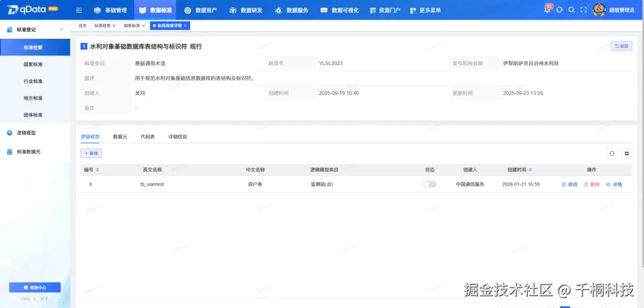
Task: Click standard number YLSL2023 value
Action: 330,63
